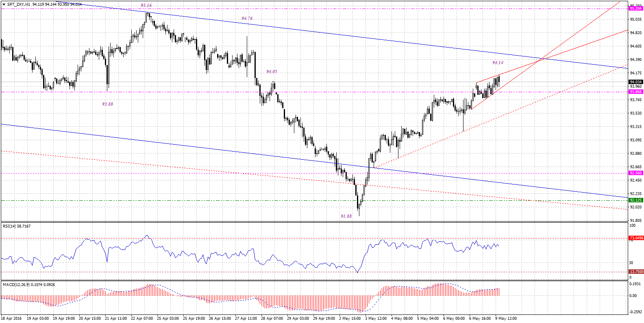
Task: Click the 20 Apr 15:00 time label
Action: [x=90, y=319]
